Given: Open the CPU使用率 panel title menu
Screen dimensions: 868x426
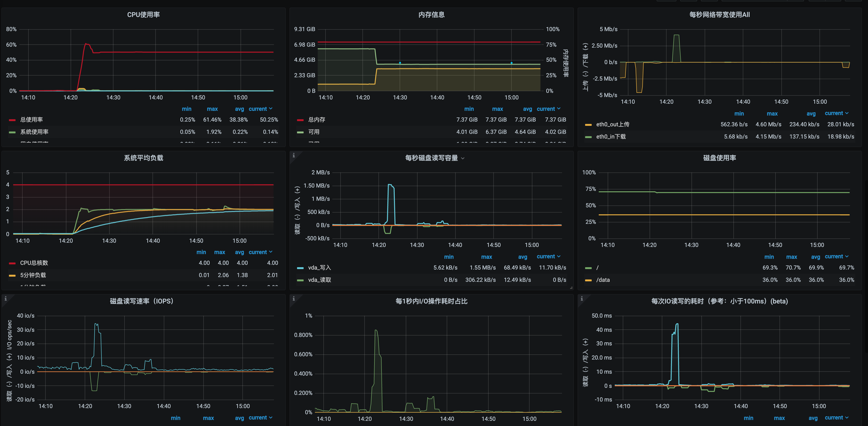Looking at the screenshot, I should point(144,15).
